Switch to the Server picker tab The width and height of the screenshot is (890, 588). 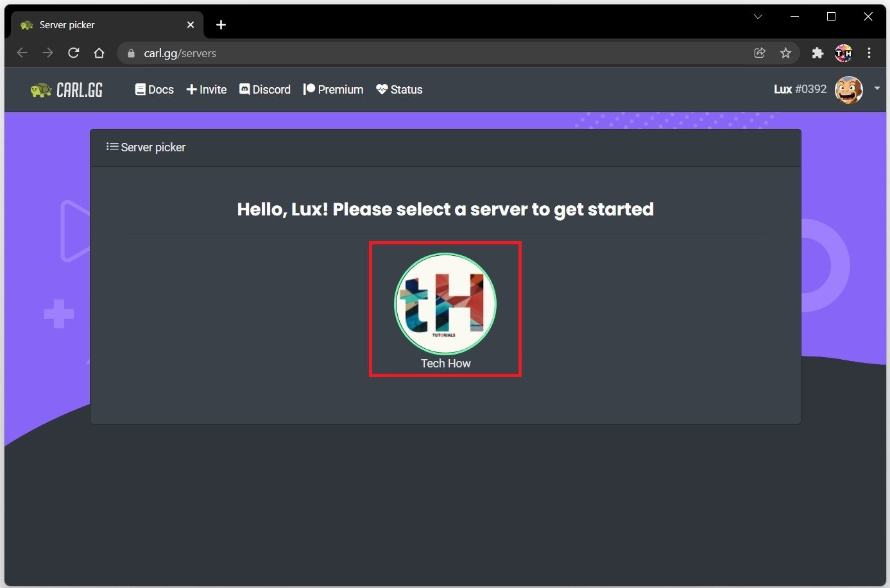[107, 25]
